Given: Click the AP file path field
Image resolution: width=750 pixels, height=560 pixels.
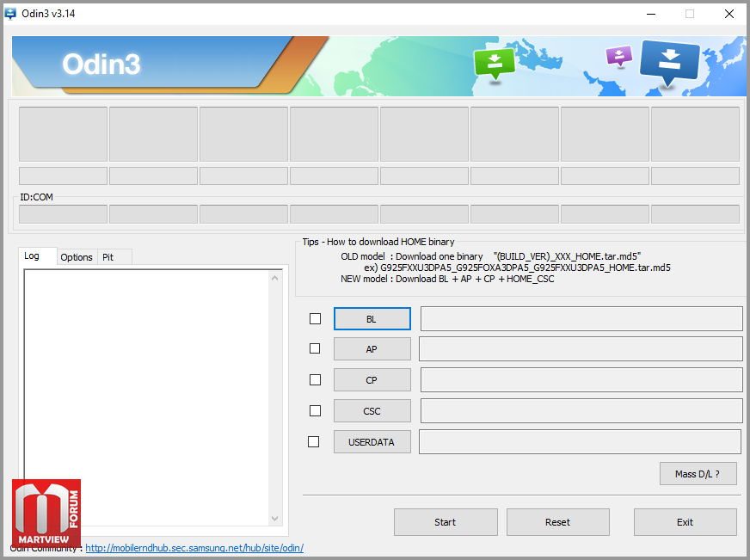Looking at the screenshot, I should point(581,348).
